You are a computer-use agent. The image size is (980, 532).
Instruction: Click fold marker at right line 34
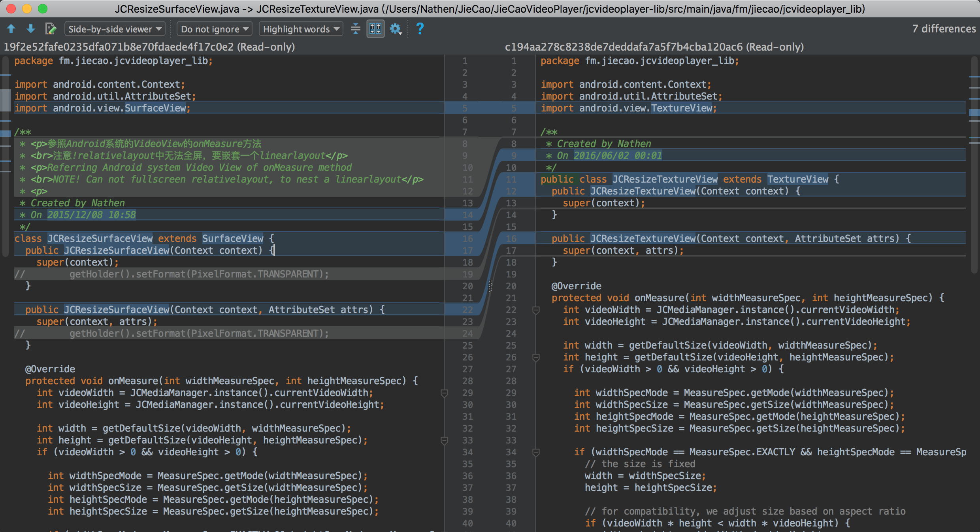pyautogui.click(x=536, y=453)
